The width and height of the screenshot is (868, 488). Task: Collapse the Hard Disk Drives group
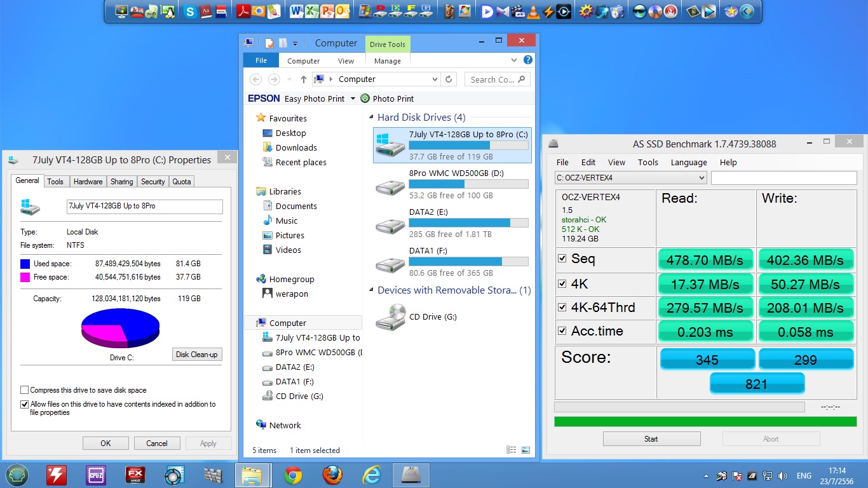point(371,118)
